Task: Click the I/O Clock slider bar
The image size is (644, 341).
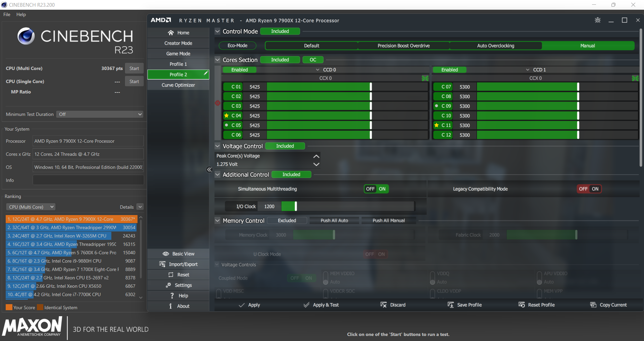Action: pos(347,206)
